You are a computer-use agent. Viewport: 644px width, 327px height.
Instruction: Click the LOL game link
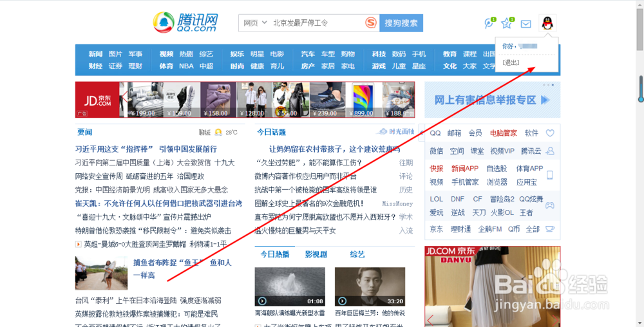(x=436, y=199)
